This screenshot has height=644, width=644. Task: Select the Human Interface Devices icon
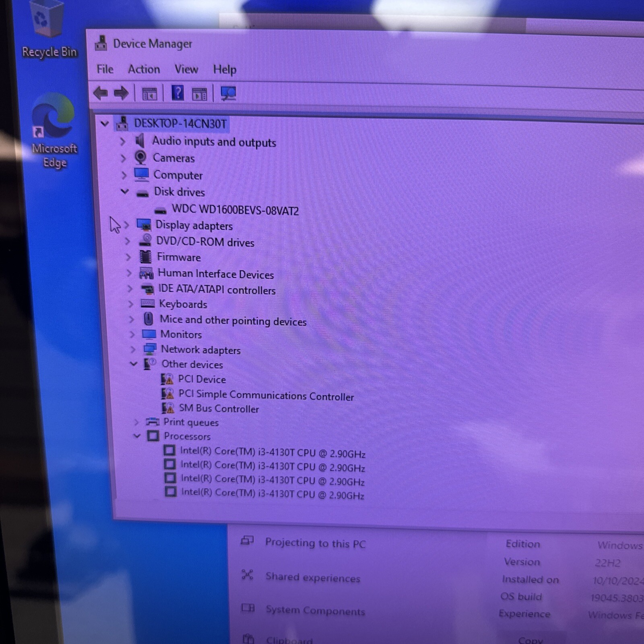(x=146, y=273)
